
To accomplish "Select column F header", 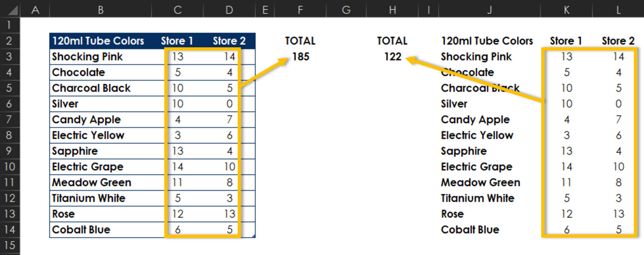I will click(x=300, y=8).
